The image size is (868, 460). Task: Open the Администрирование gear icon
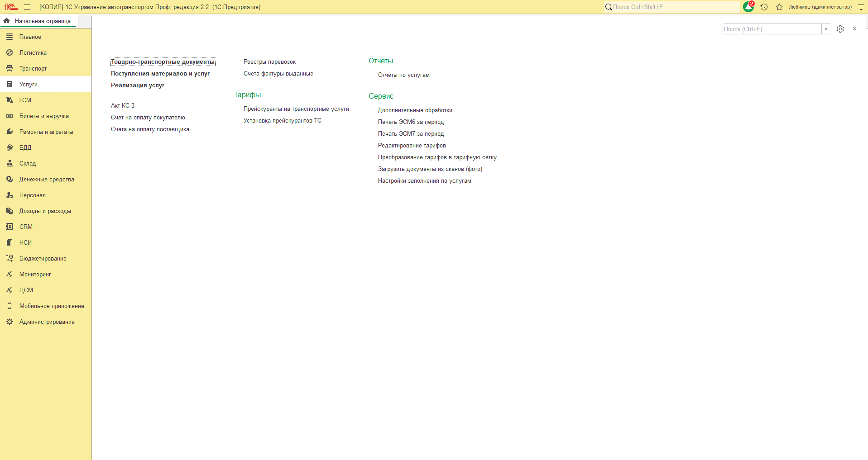point(10,322)
